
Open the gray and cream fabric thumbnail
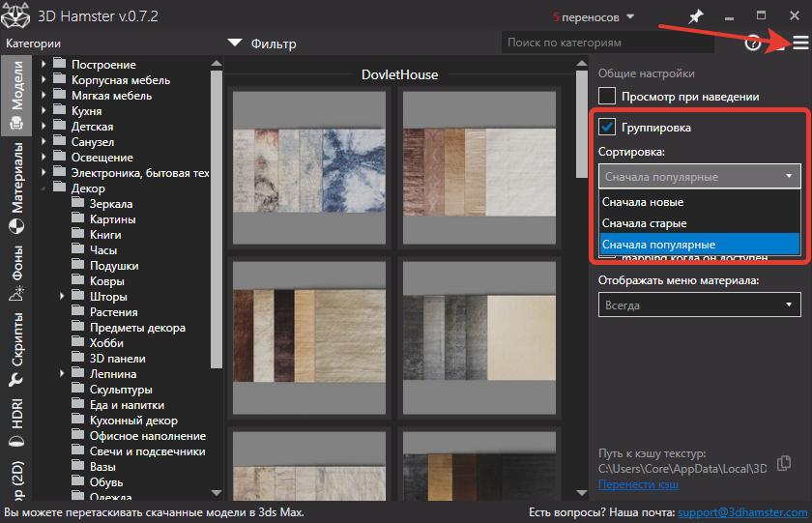point(479,337)
